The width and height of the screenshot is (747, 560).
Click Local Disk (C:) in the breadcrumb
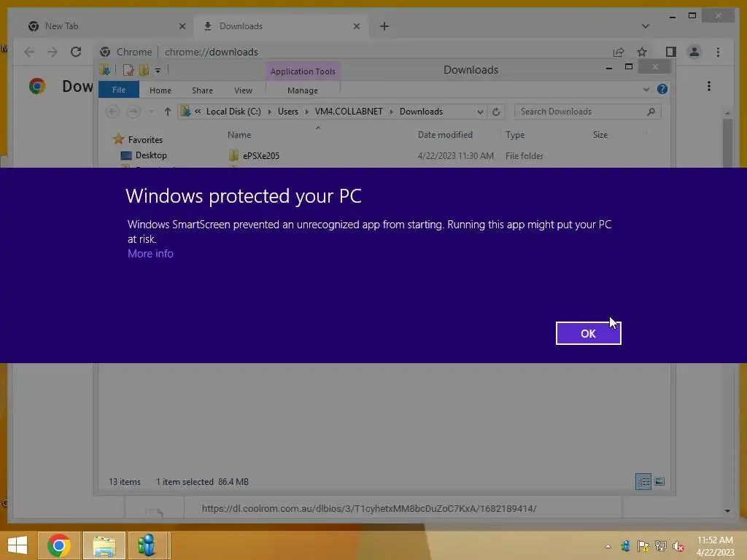point(233,112)
